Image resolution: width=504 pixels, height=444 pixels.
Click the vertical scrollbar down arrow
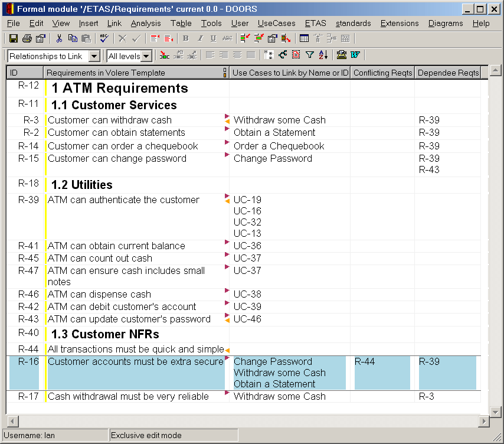point(496,412)
